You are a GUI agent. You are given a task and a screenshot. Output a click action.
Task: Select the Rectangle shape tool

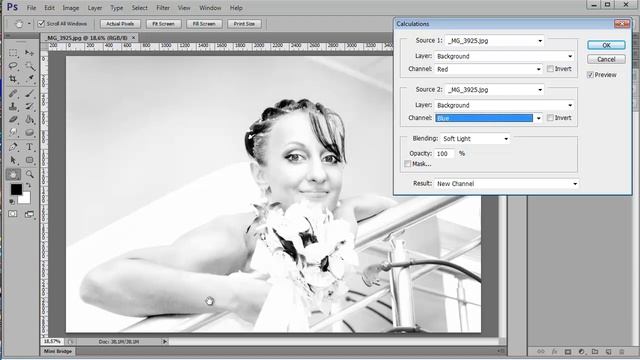pyautogui.click(x=29, y=160)
